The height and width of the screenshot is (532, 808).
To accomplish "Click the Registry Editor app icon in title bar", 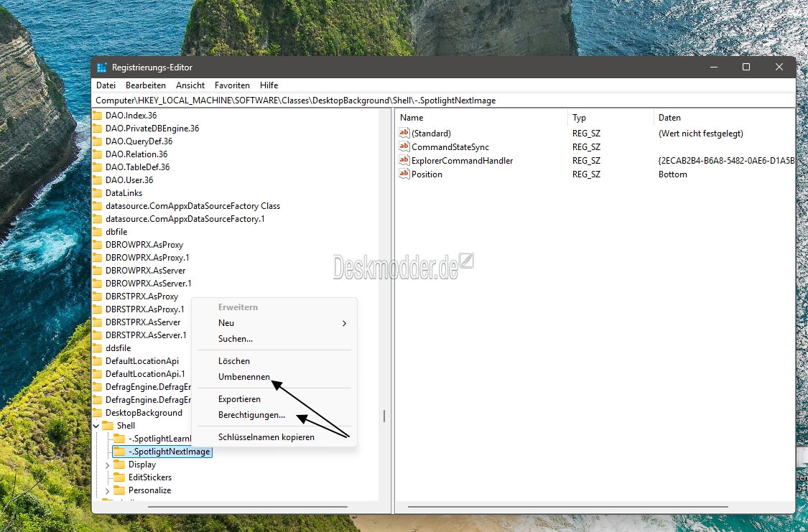I will (102, 67).
